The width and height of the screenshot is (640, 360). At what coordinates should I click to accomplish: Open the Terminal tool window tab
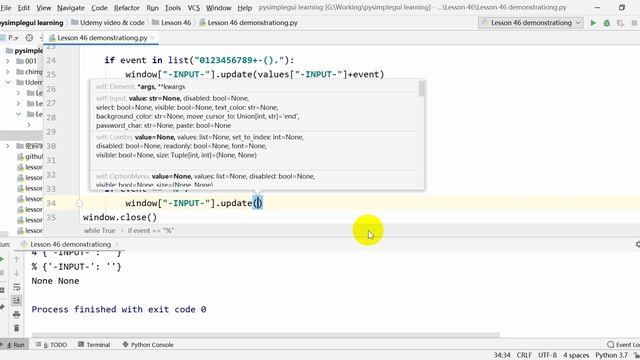coord(94,345)
